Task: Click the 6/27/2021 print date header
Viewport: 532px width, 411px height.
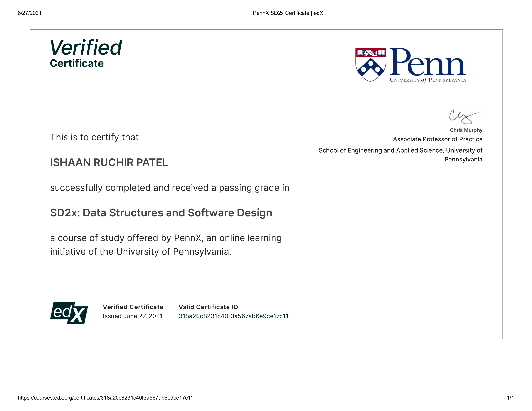Action: click(30, 13)
